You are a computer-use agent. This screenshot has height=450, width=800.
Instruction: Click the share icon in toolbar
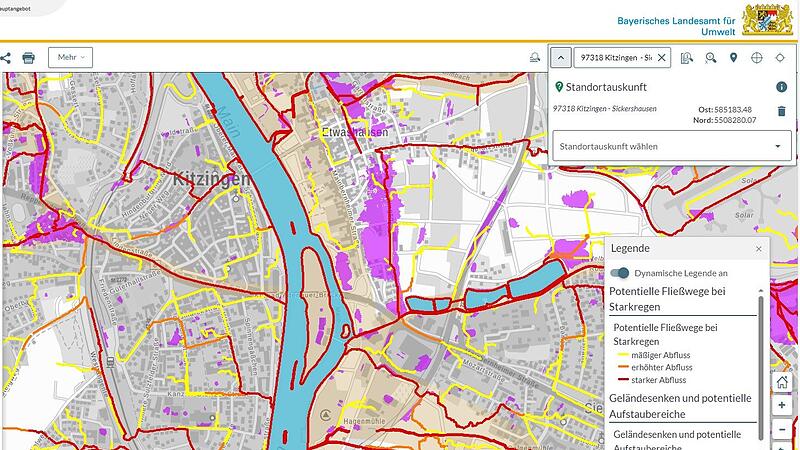(5, 58)
